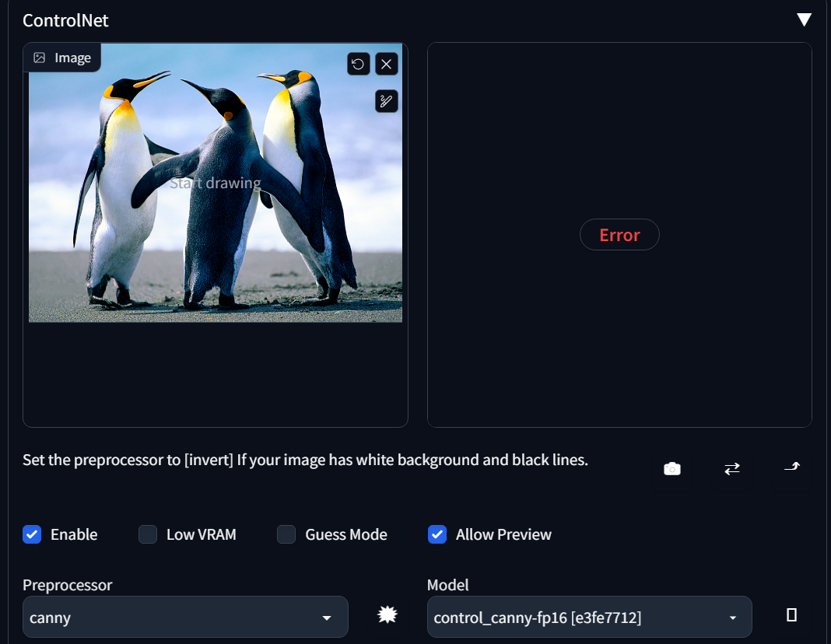Click the red Error button
This screenshot has width=831, height=644.
click(x=619, y=234)
